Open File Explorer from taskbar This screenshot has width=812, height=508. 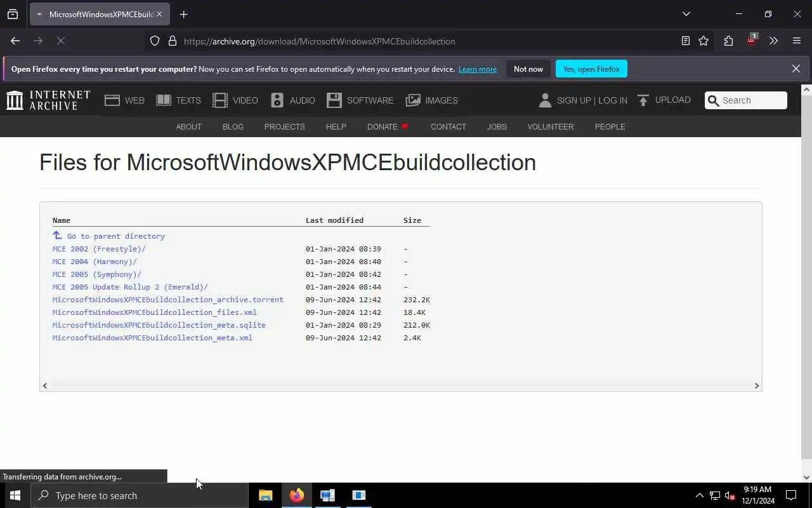[x=265, y=495]
